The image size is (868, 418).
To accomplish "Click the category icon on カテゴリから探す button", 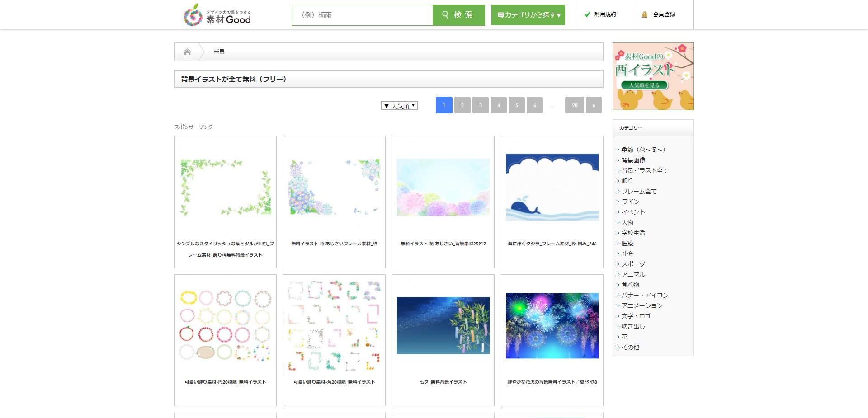I will [501, 14].
